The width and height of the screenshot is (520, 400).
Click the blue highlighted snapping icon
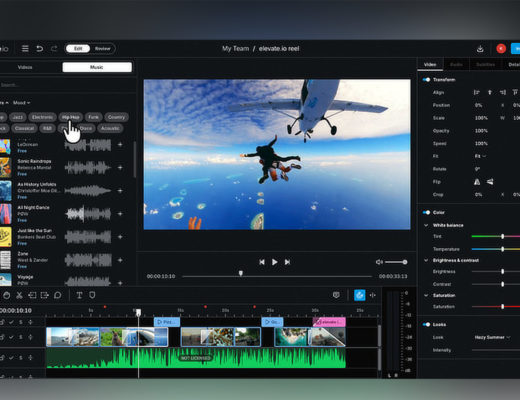[x=360, y=295]
